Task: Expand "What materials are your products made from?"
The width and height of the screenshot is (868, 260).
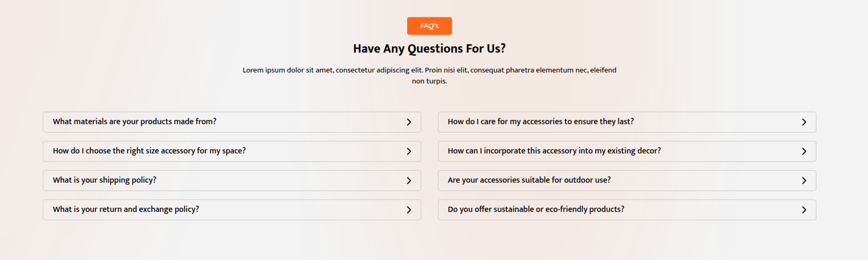Action: point(135,122)
